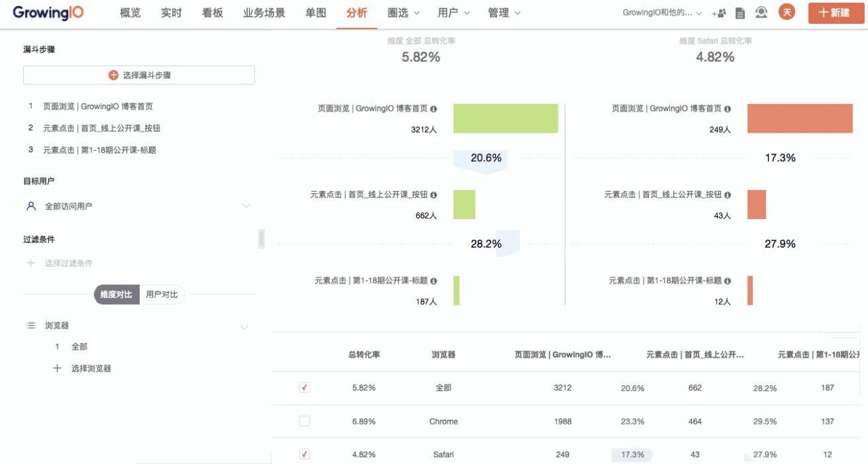Click the Chrome cell in table
The image size is (868, 464).
pos(444,422)
